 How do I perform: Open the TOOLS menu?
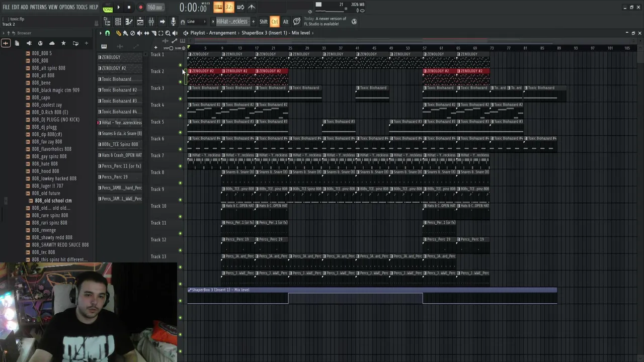[x=82, y=7]
